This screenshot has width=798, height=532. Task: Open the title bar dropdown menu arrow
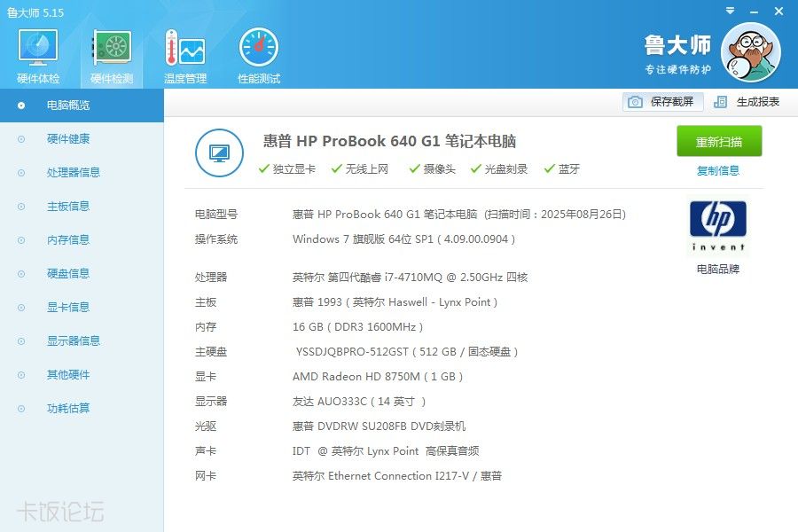729,12
